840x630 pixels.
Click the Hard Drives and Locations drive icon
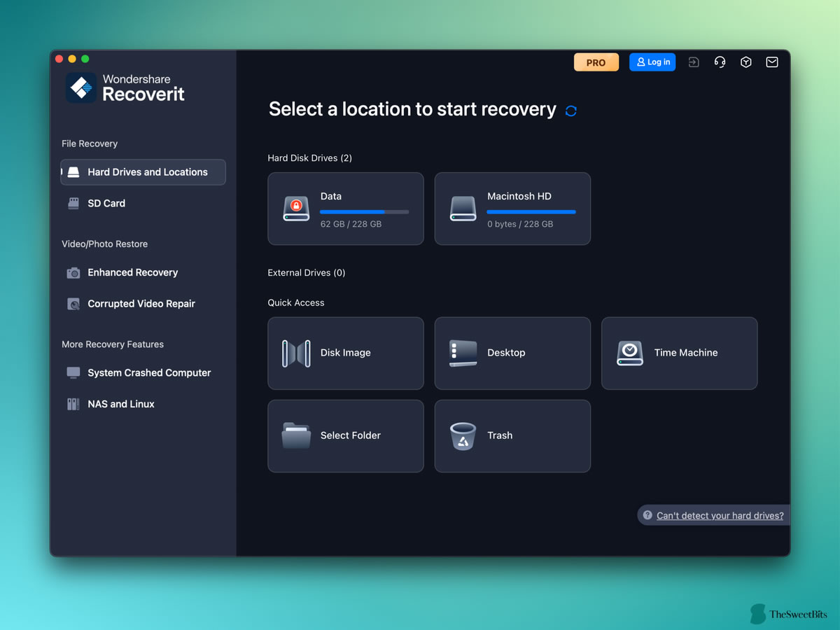coord(73,172)
